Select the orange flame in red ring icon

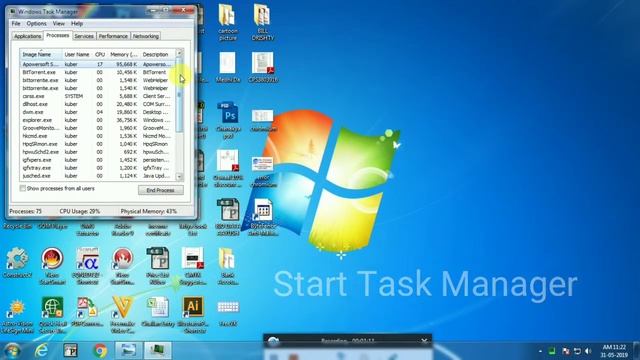coord(52,259)
